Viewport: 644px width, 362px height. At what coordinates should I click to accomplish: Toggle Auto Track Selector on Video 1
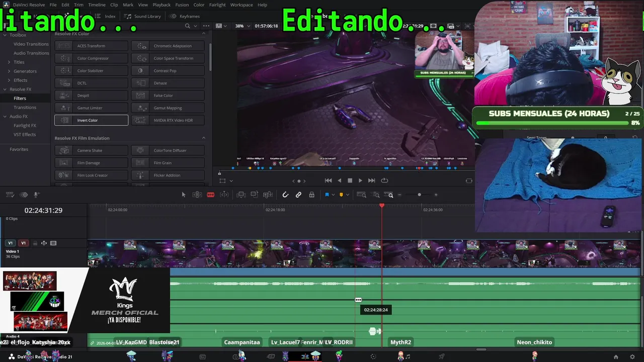point(44,243)
